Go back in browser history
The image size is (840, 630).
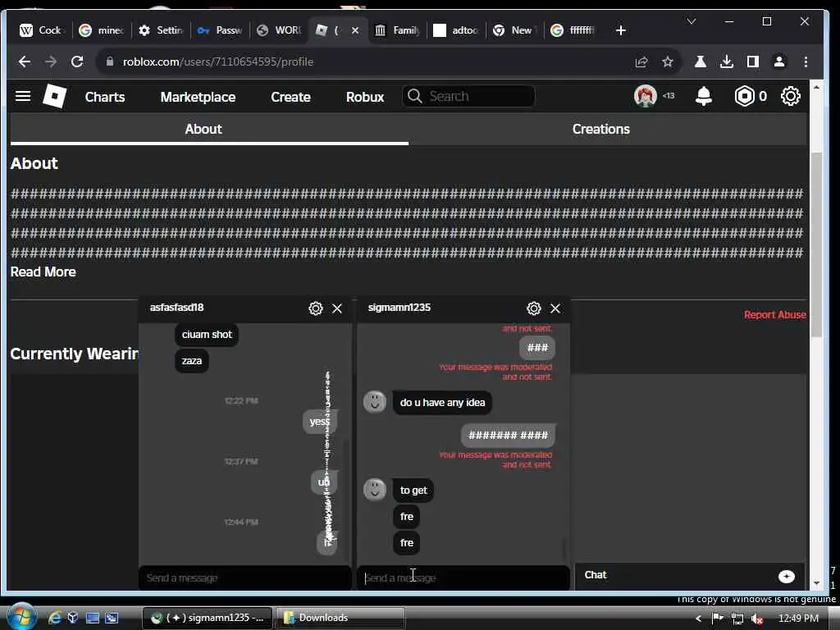tap(25, 62)
